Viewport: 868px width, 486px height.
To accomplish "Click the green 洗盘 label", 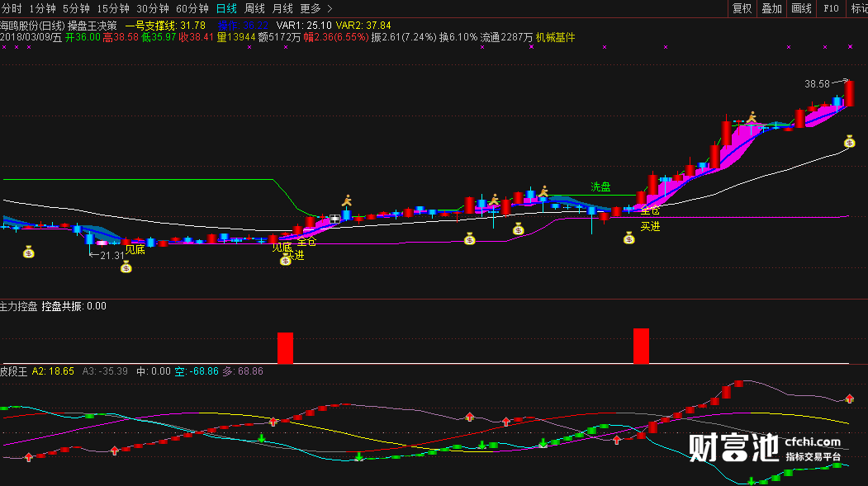I will tap(600, 186).
